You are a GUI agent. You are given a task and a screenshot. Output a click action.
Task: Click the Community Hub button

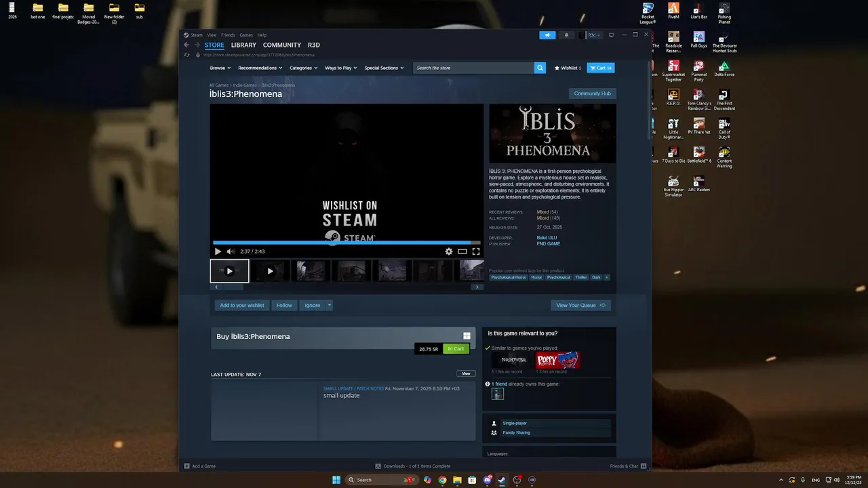click(x=592, y=94)
